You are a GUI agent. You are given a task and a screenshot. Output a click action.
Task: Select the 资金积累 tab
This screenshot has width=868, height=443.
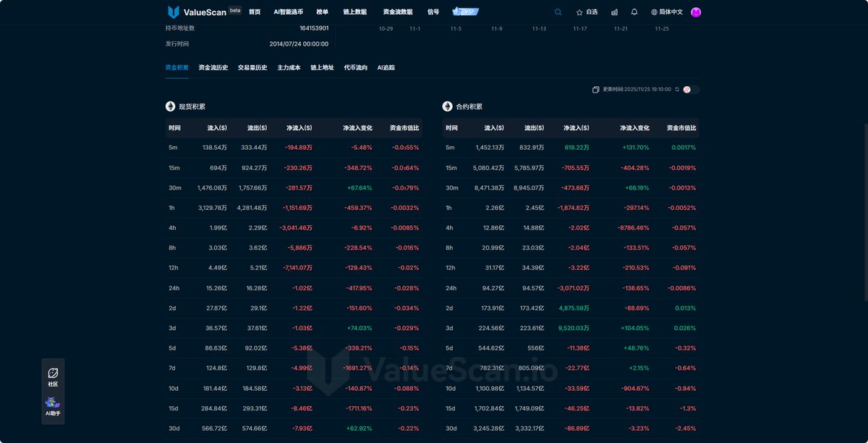click(177, 67)
